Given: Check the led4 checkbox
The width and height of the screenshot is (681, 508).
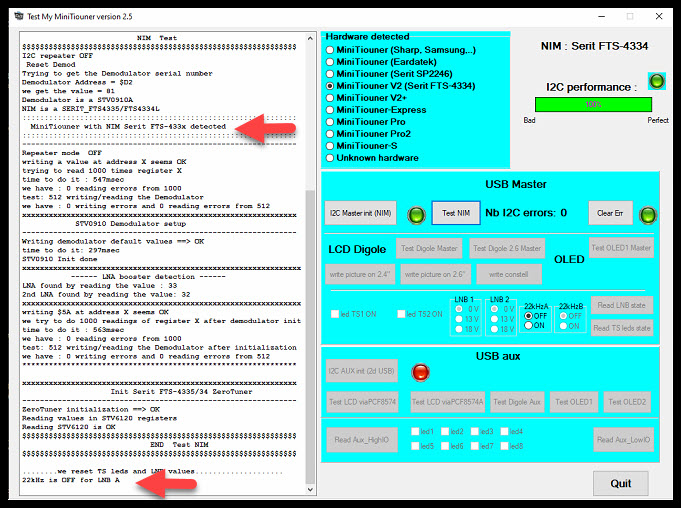Looking at the screenshot, I should (505, 431).
